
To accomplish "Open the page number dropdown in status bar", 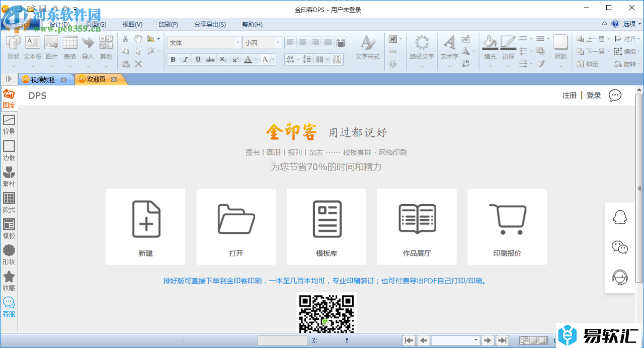I will [476, 340].
